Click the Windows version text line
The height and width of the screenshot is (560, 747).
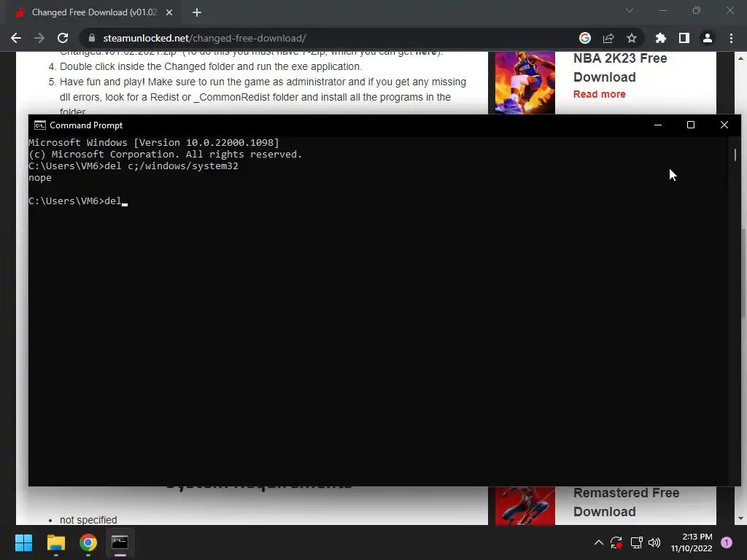point(154,142)
